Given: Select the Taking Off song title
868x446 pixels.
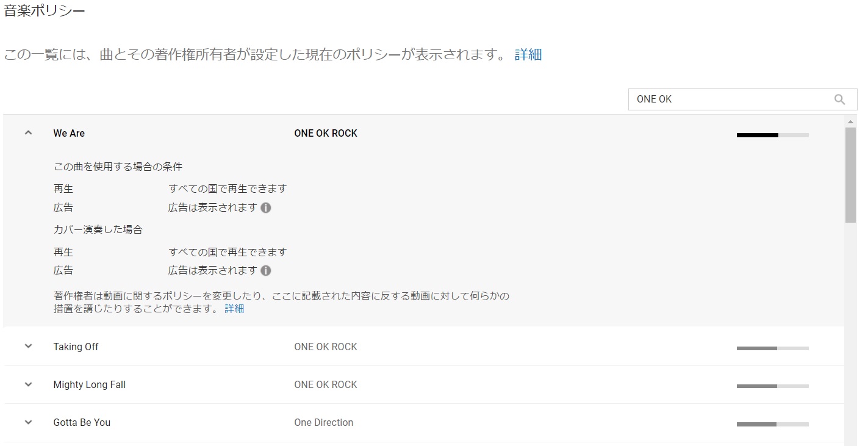Looking at the screenshot, I should tap(76, 347).
